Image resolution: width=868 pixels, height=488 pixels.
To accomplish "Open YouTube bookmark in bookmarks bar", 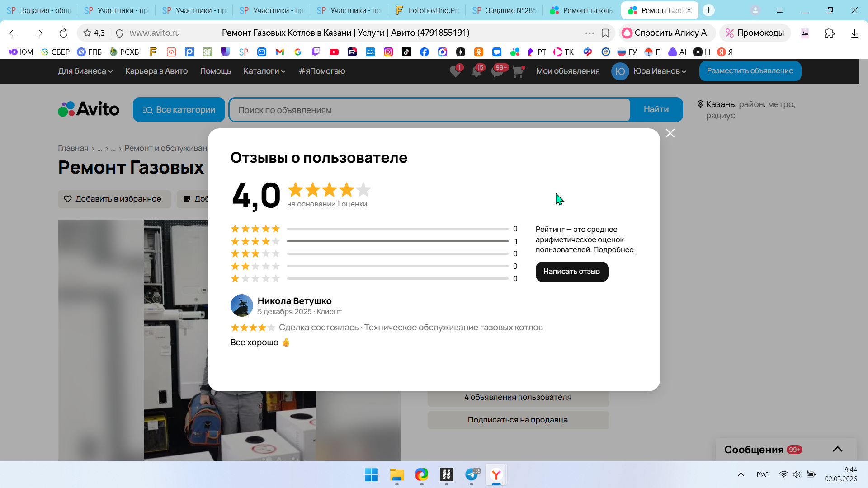I will click(x=334, y=52).
